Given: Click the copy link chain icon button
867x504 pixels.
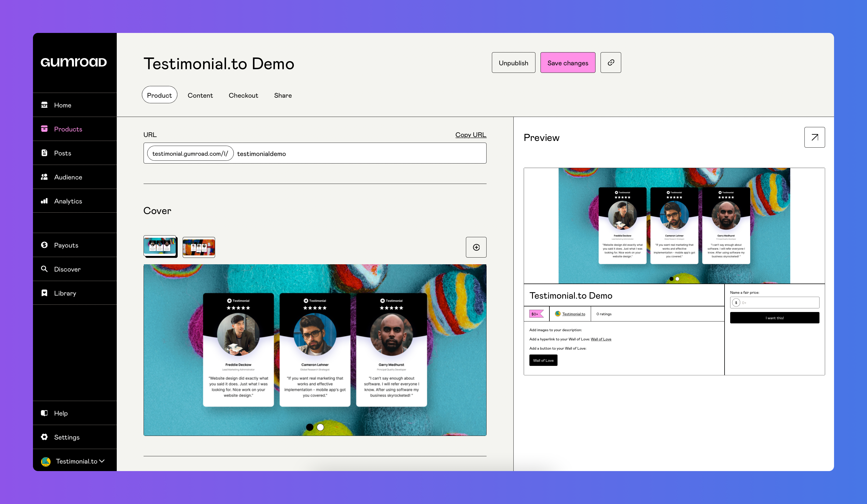Looking at the screenshot, I should (x=611, y=63).
